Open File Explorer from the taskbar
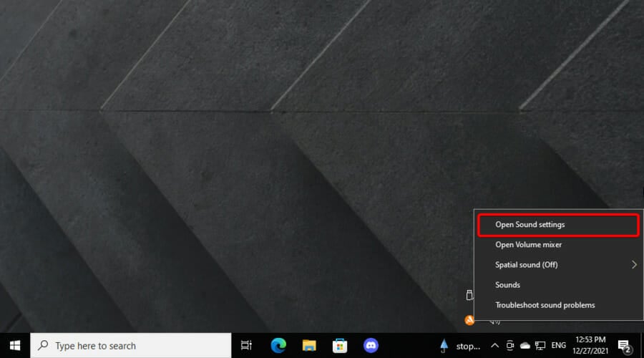The height and width of the screenshot is (358, 644). pyautogui.click(x=309, y=346)
